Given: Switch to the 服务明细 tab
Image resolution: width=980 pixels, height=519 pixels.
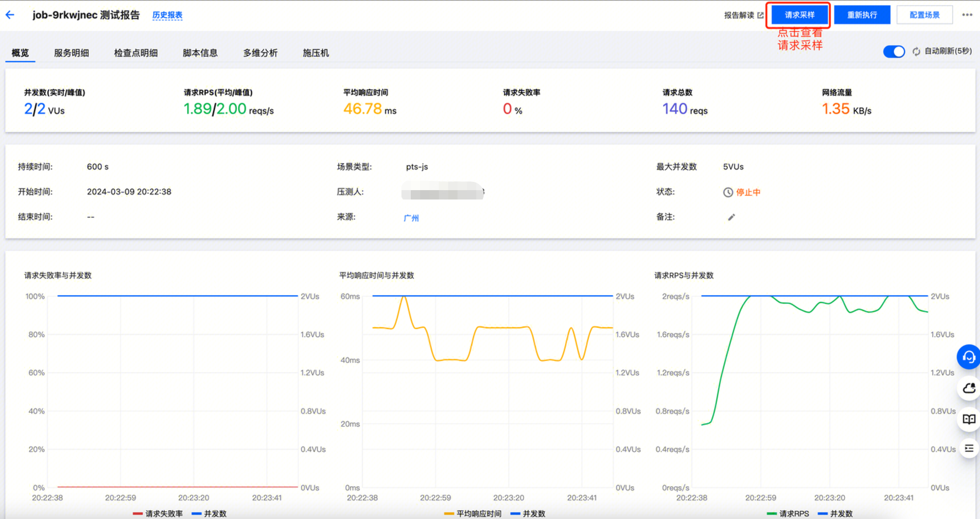Looking at the screenshot, I should click(72, 53).
